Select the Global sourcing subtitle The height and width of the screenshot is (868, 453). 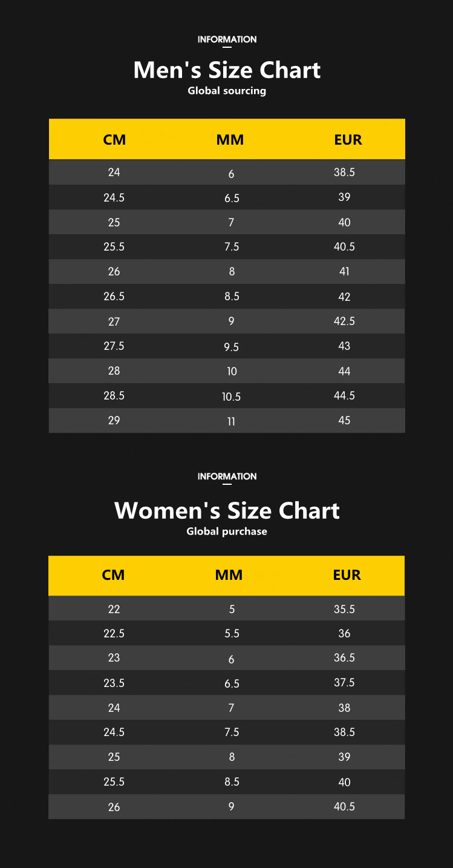[x=227, y=91]
